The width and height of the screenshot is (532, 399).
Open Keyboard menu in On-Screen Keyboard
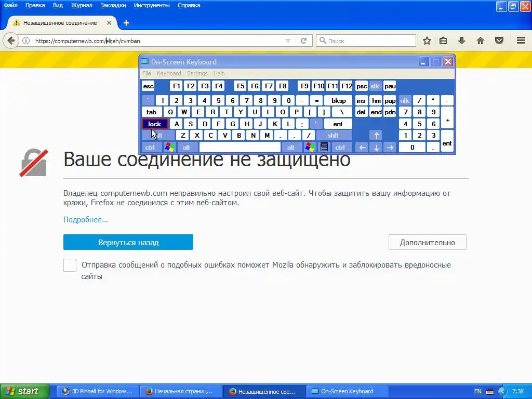169,73
